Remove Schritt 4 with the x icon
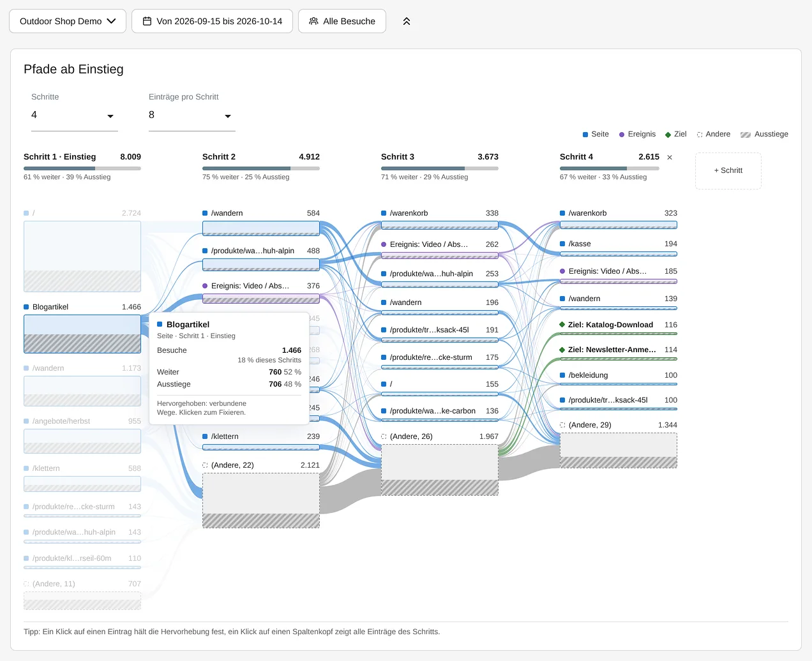The image size is (812, 661). click(x=670, y=158)
